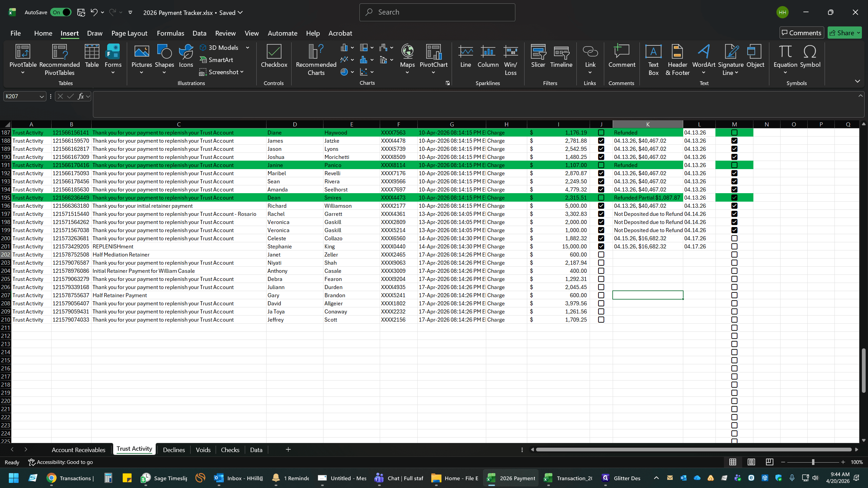Open the Shapes gallery
This screenshot has width=868, height=488.
click(164, 59)
